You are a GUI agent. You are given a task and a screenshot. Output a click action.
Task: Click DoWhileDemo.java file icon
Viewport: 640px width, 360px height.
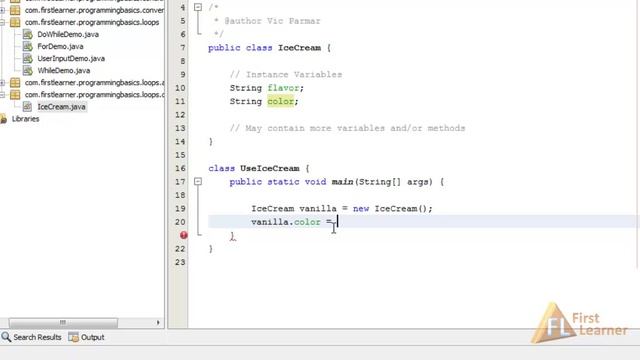(27, 34)
